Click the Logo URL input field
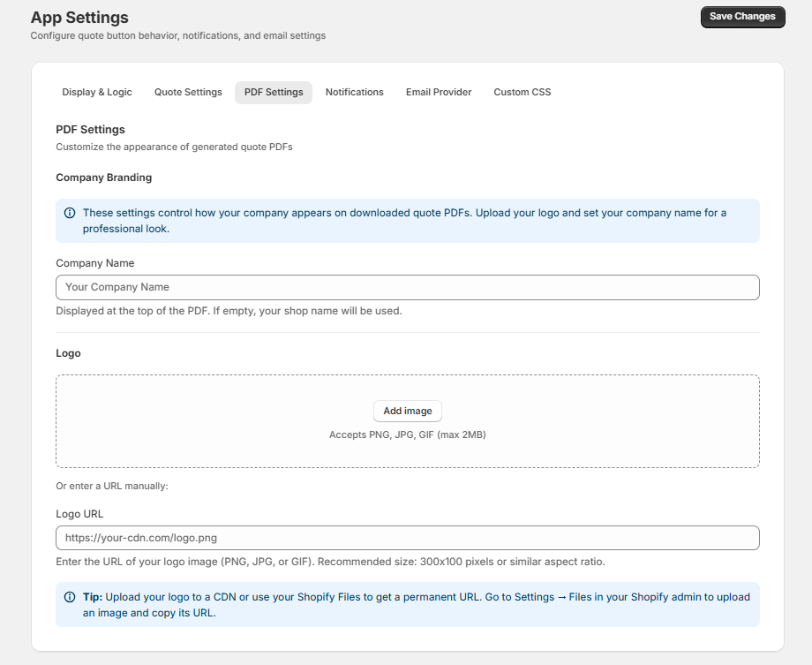 tap(407, 538)
